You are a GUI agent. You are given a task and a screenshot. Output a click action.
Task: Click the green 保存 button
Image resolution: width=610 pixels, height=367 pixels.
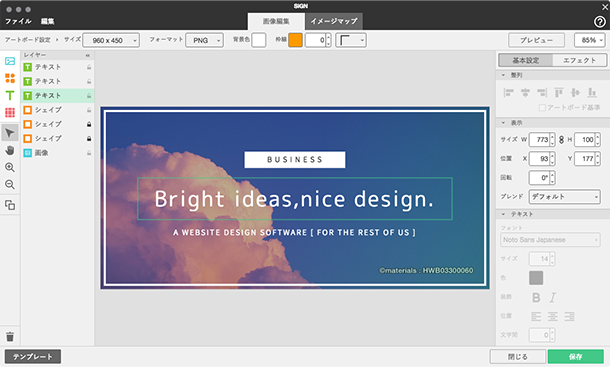[x=576, y=356]
